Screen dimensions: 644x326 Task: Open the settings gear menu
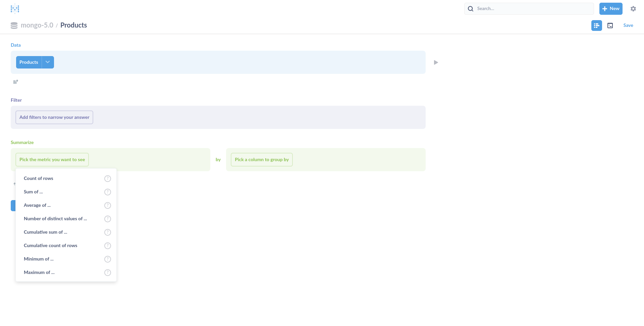[x=633, y=8]
